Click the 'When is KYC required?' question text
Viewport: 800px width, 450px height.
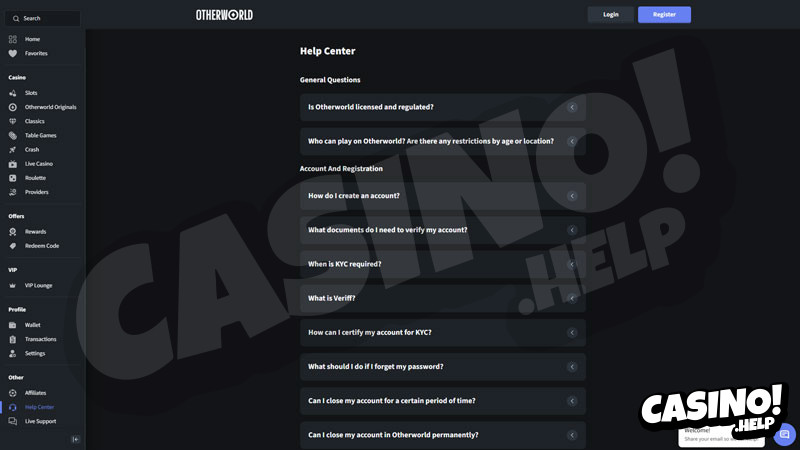pos(344,264)
